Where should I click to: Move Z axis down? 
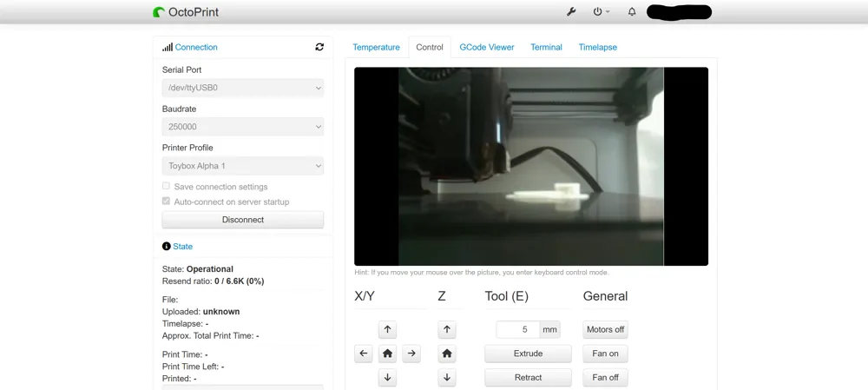click(x=447, y=377)
